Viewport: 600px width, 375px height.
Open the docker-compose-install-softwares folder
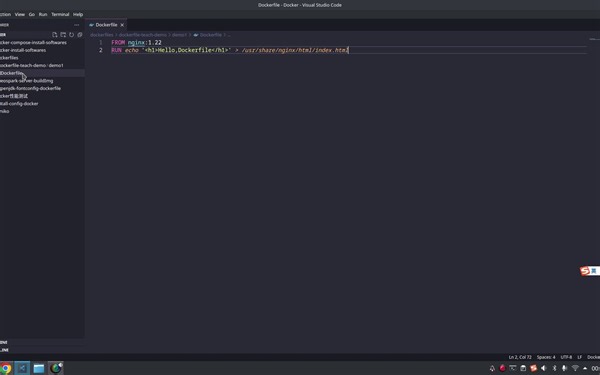coord(42,42)
